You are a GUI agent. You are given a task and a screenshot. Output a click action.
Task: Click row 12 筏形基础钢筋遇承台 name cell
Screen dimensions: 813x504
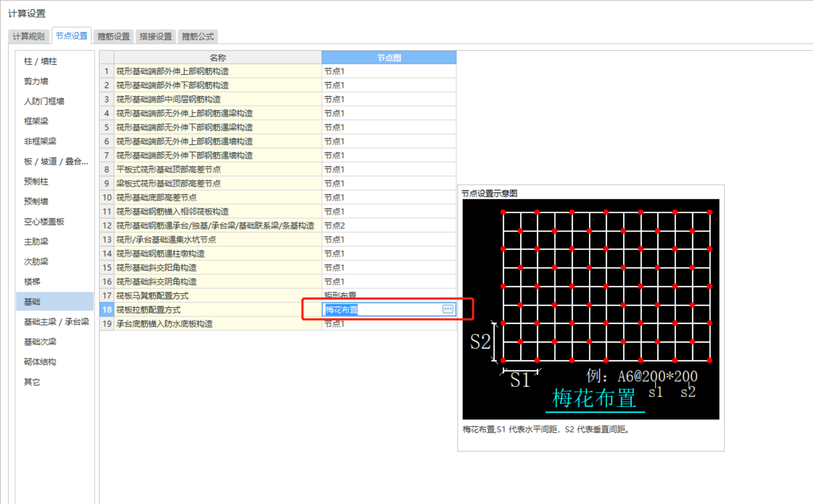pos(218,226)
